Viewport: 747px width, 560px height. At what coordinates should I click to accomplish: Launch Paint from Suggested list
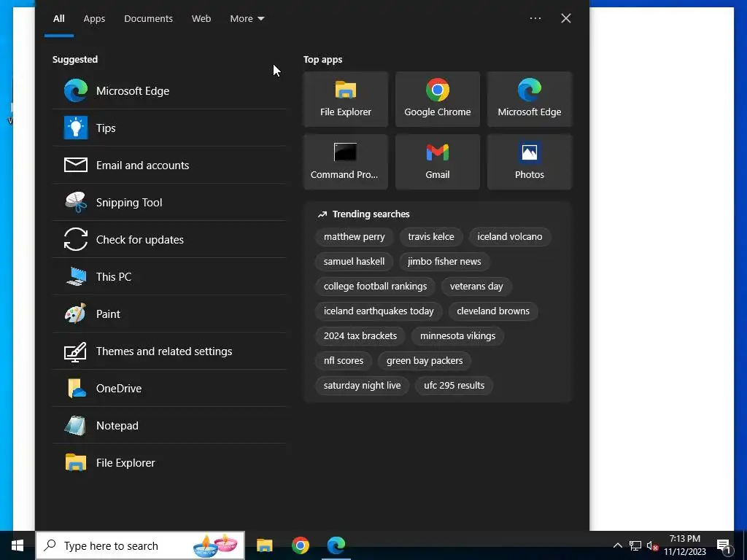pos(169,314)
